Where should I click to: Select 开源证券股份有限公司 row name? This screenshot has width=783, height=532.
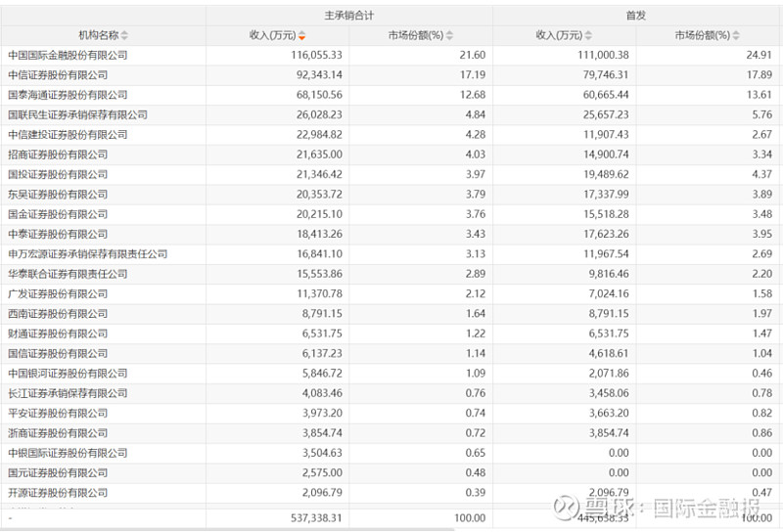pyautogui.click(x=58, y=493)
